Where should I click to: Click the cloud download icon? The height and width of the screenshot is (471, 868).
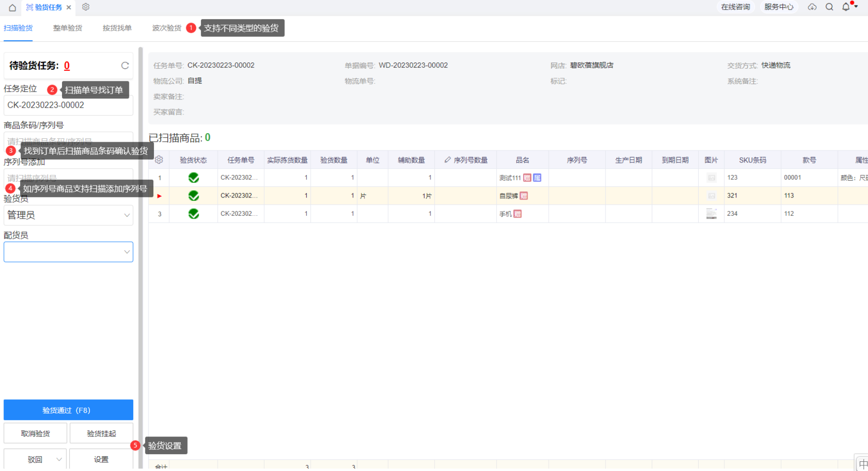pos(812,7)
